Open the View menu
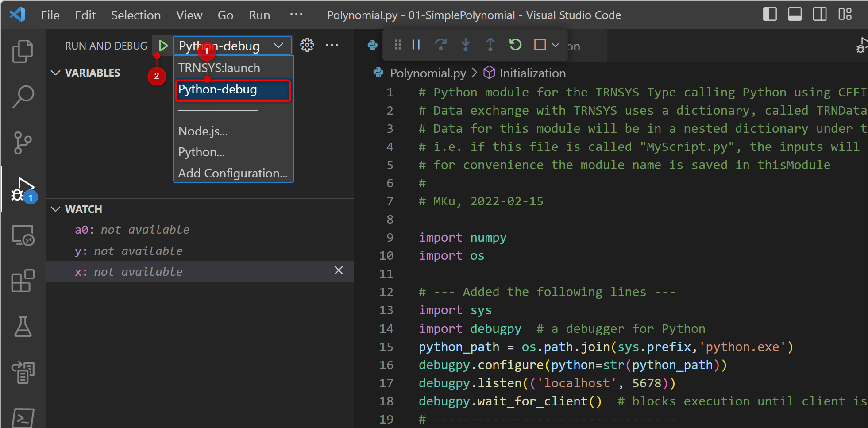This screenshot has width=868, height=428. pyautogui.click(x=189, y=15)
